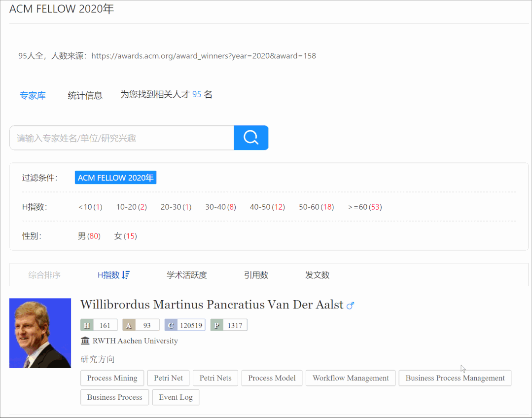Select the Petri Net tag
This screenshot has width=532, height=418.
coord(168,378)
